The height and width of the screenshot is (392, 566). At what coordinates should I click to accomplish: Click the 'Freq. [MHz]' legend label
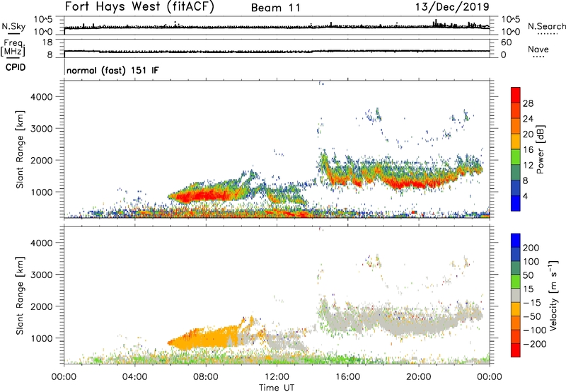point(13,47)
